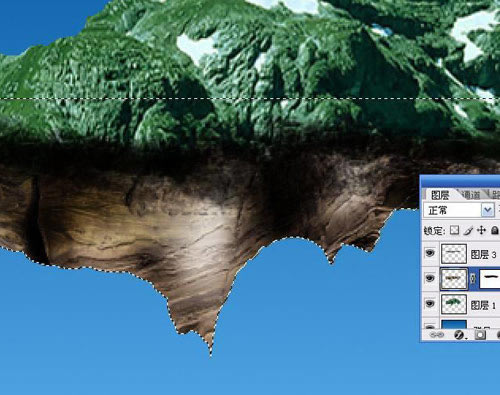Click the add layer mask icon
500x395 pixels.
click(x=480, y=335)
